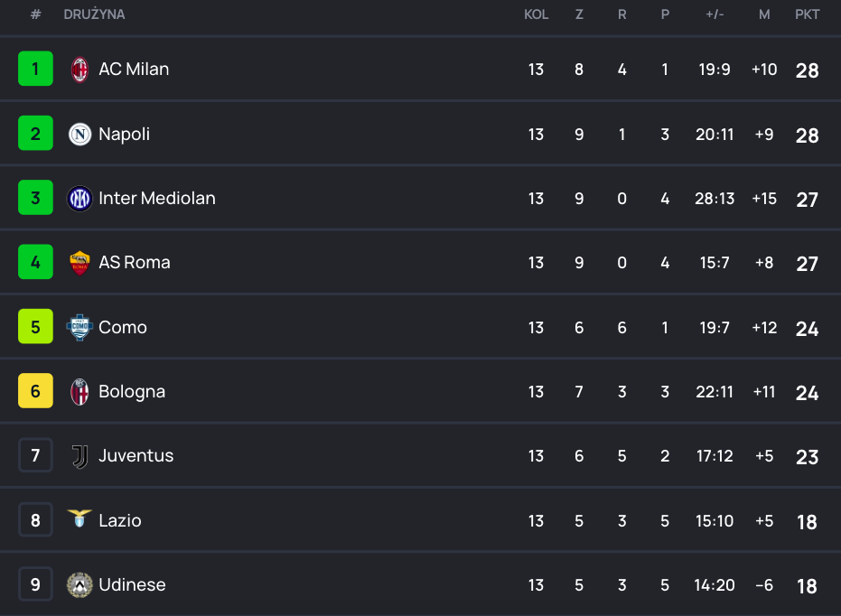The image size is (841, 616).
Task: Sort table by PKT column header
Action: (807, 14)
